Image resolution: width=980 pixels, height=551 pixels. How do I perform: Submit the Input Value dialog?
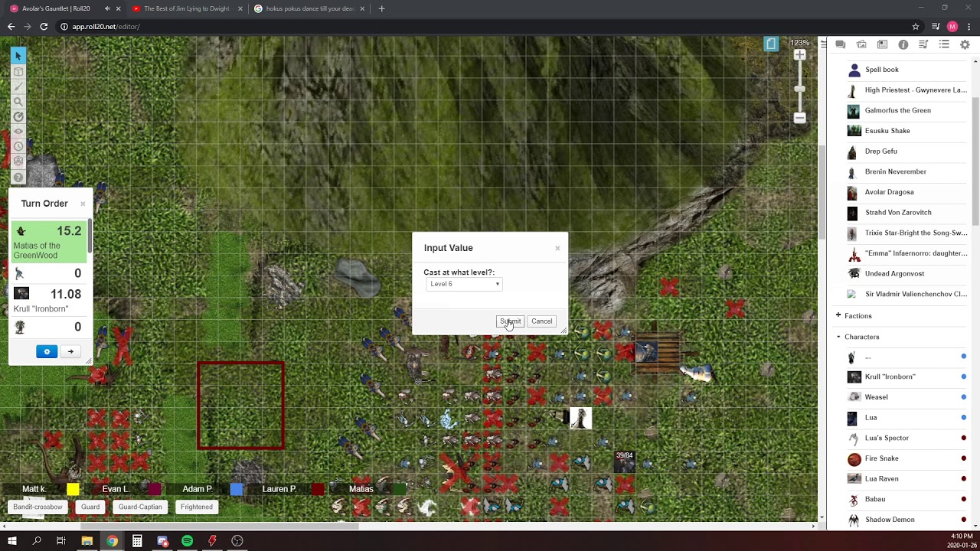click(510, 321)
